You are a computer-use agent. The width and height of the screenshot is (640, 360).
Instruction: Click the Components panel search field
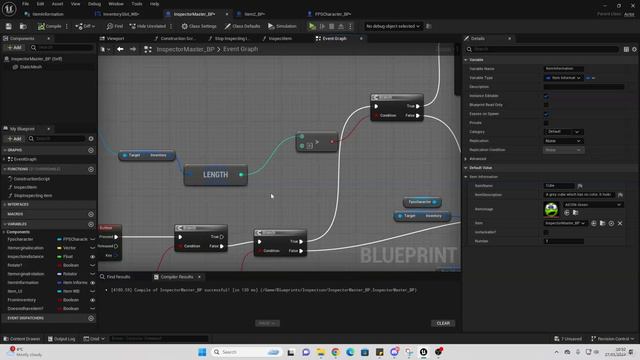point(62,48)
